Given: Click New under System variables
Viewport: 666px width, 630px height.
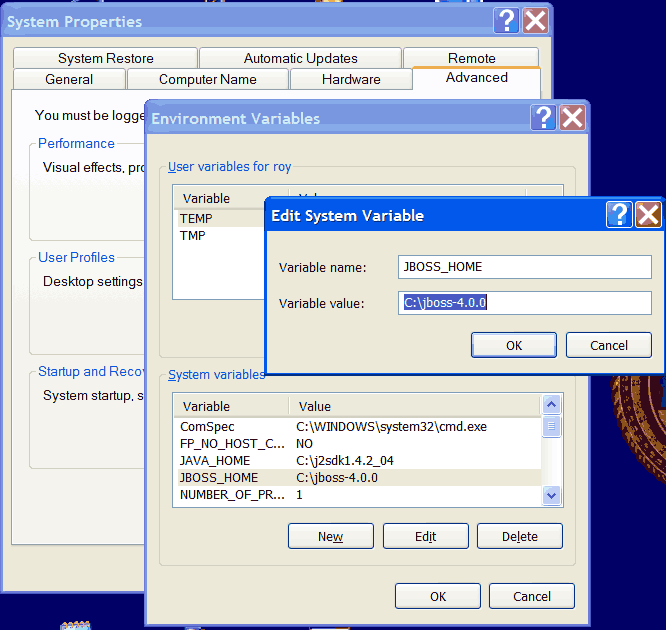Looking at the screenshot, I should click(x=330, y=536).
